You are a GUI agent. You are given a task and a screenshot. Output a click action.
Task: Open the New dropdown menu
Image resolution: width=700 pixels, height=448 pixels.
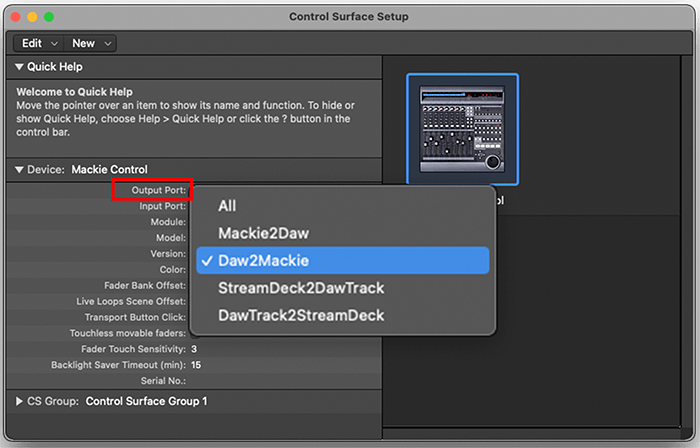91,43
